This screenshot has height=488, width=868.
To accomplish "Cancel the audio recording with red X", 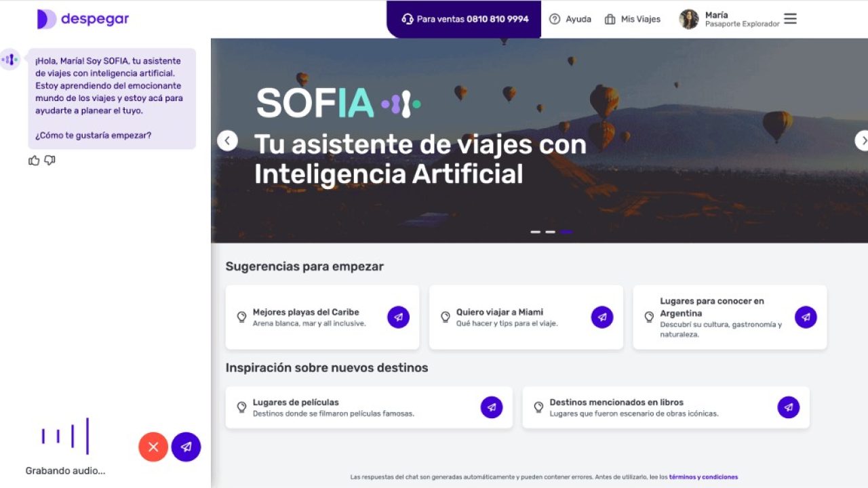I will pyautogui.click(x=153, y=447).
